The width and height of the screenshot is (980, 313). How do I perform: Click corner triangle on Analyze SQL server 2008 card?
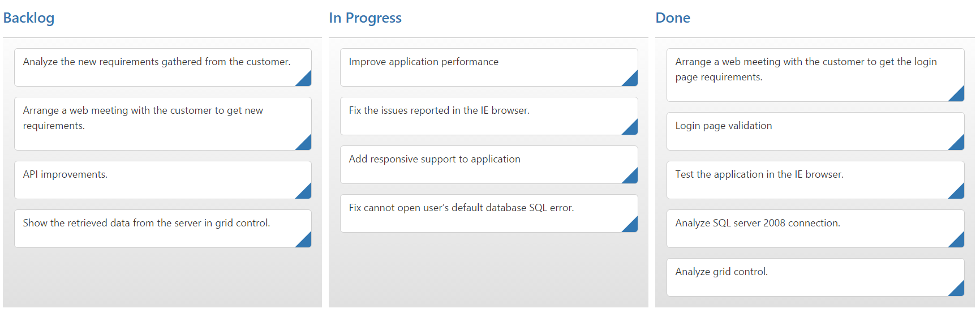pos(958,242)
